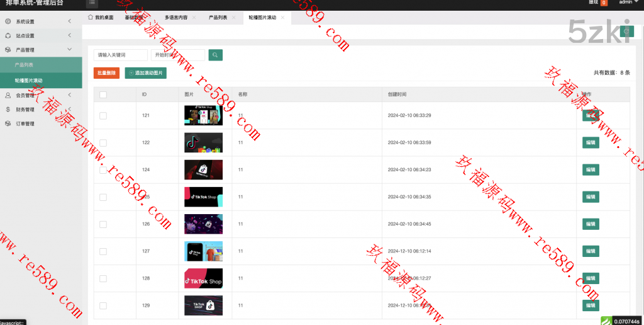644x325 pixels.
Task: Switch to the 产品列表 tab
Action: point(218,18)
